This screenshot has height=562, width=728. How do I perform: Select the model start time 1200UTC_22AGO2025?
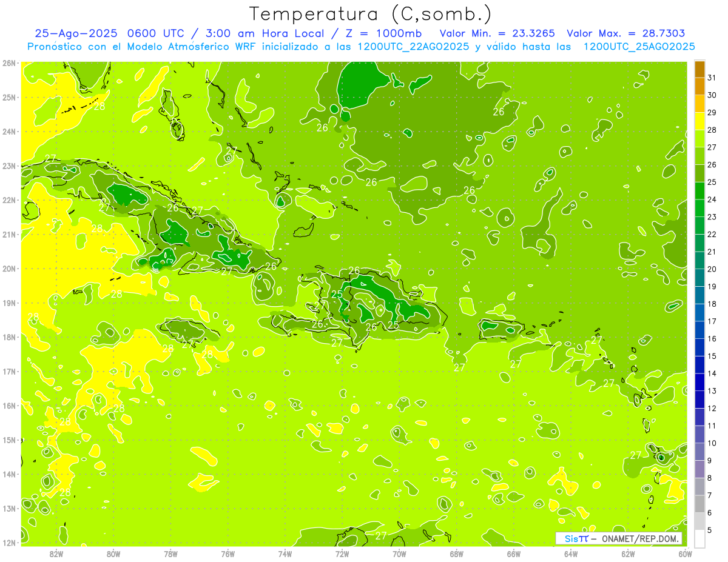(414, 47)
